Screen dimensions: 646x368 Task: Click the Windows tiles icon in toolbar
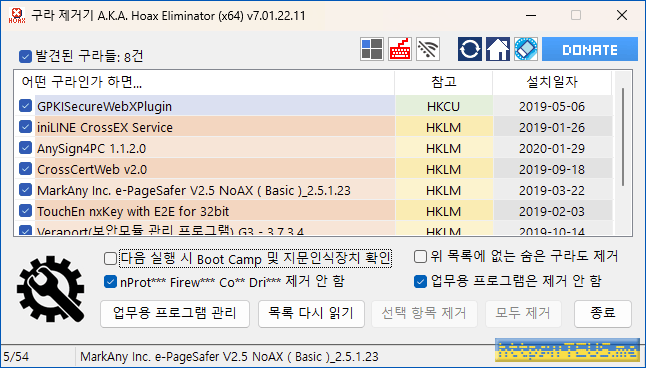click(x=372, y=49)
